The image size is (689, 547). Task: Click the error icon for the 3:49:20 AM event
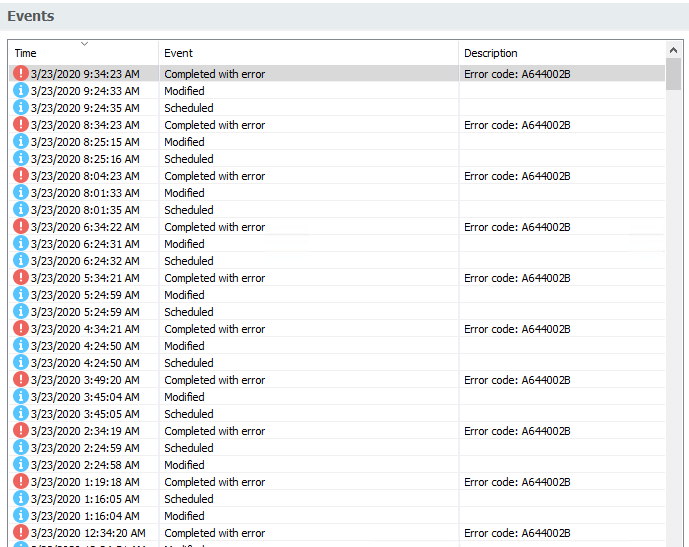coord(21,380)
